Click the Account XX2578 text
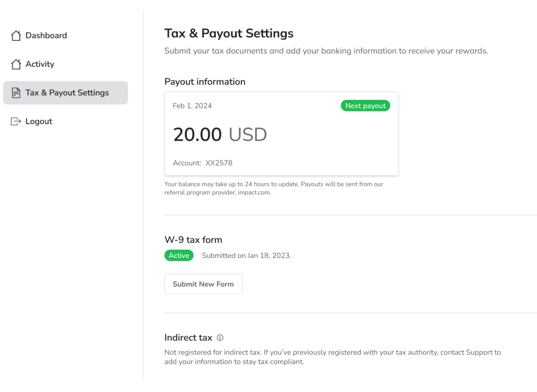This screenshot has width=537, height=392. pos(203,163)
